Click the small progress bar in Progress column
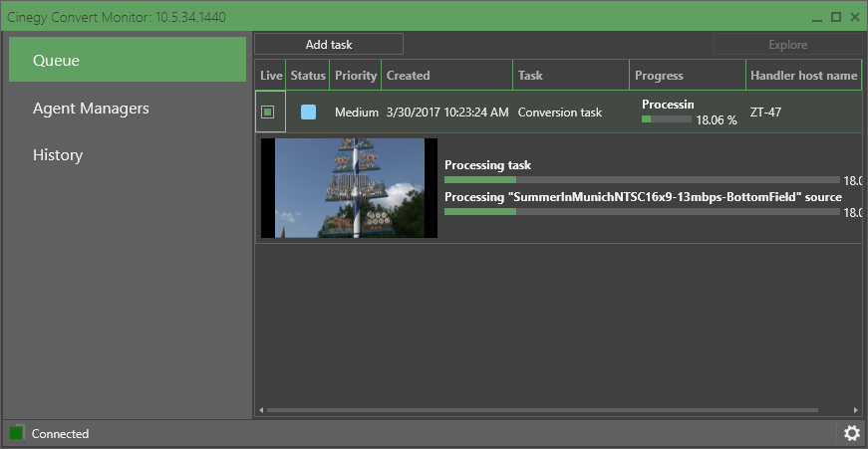The image size is (868, 449). pyautogui.click(x=667, y=118)
